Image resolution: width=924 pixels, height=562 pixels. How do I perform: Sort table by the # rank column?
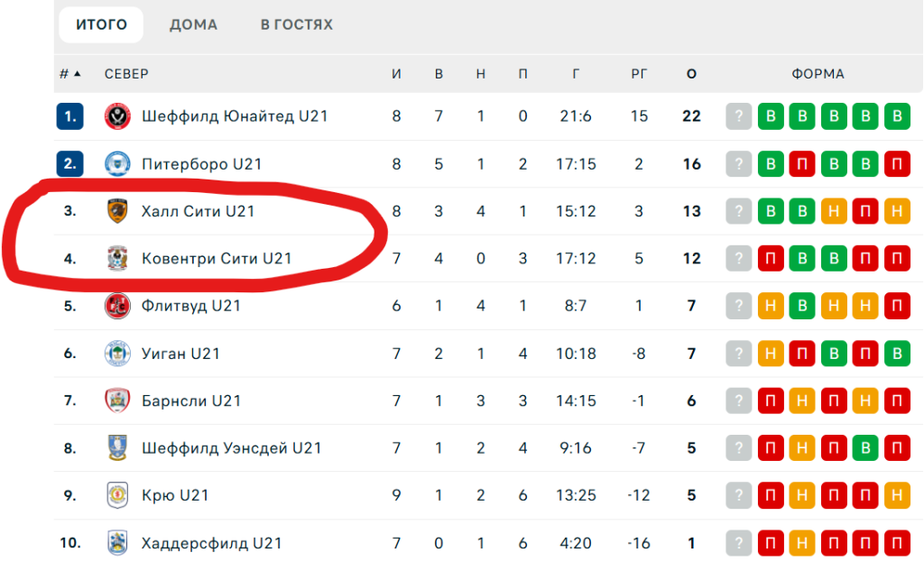click(x=69, y=74)
